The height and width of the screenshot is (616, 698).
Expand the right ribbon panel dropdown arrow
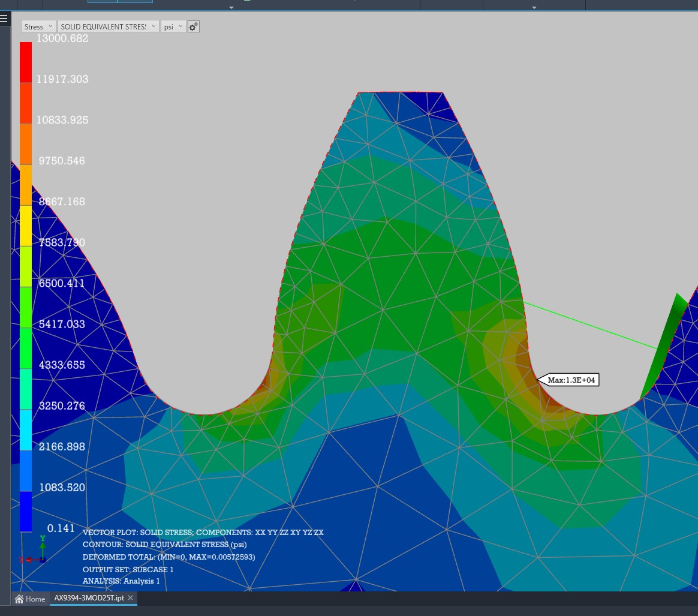pos(534,8)
